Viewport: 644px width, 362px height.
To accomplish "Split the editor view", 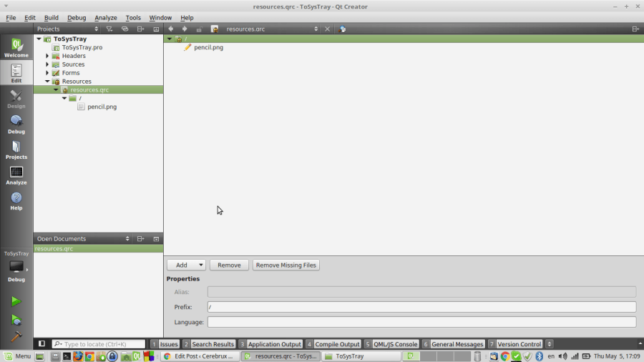I will 635,29.
